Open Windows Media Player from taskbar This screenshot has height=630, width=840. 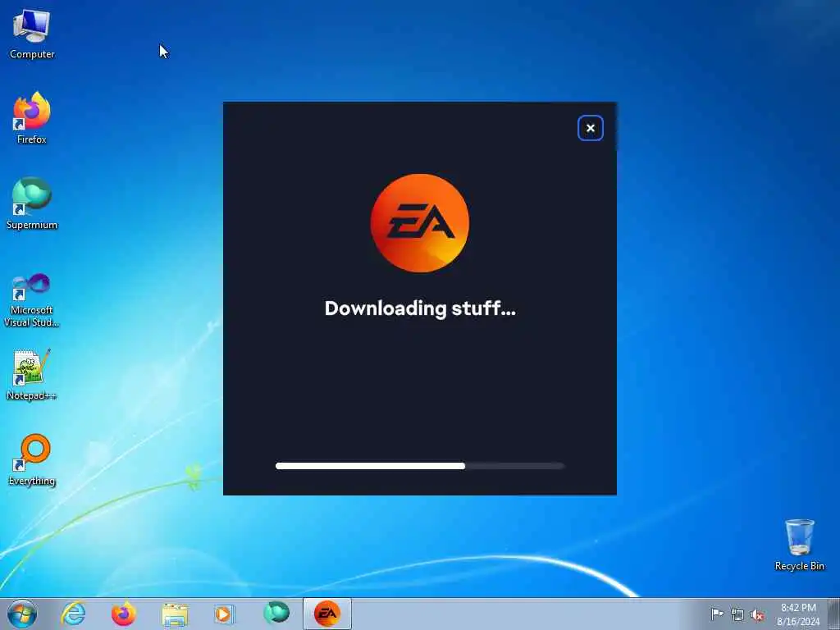tap(225, 614)
